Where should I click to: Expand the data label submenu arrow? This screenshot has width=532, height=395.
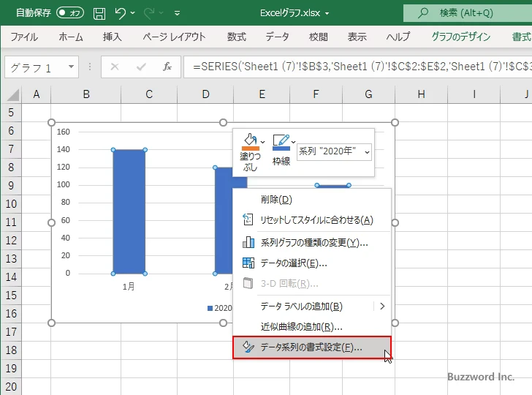[382, 306]
